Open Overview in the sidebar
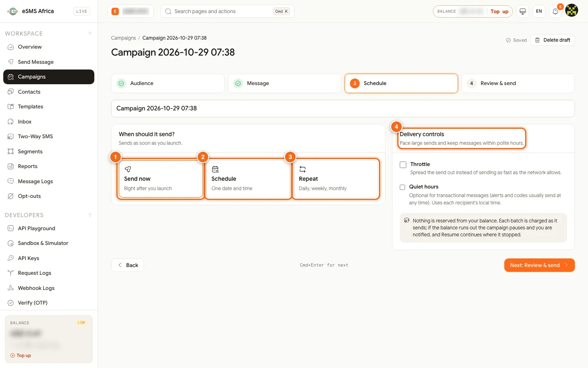This screenshot has width=588, height=368. point(49,47)
